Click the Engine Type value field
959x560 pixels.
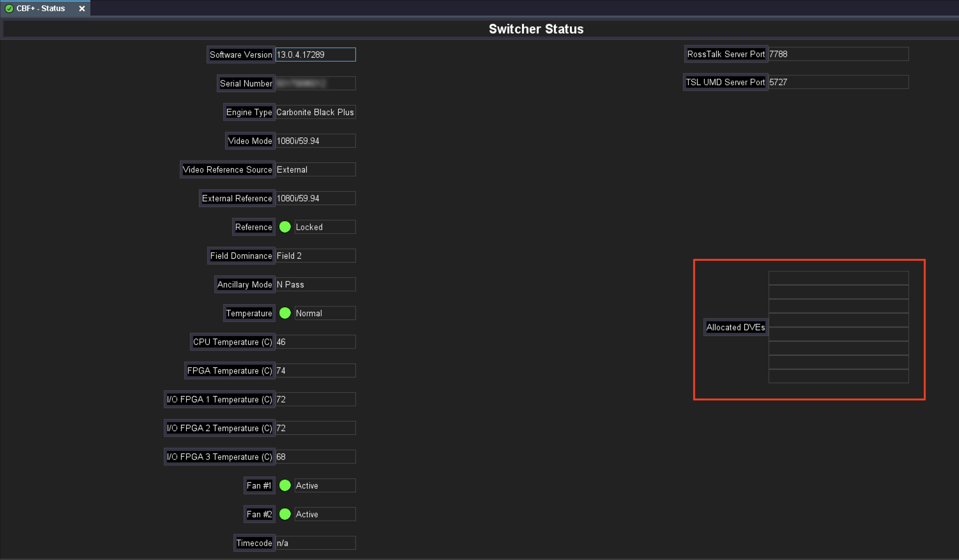315,112
